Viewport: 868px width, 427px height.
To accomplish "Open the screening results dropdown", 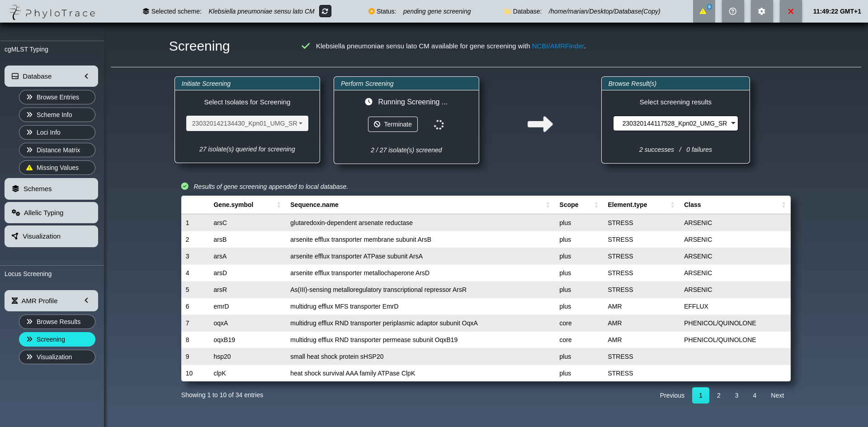I will click(x=675, y=123).
